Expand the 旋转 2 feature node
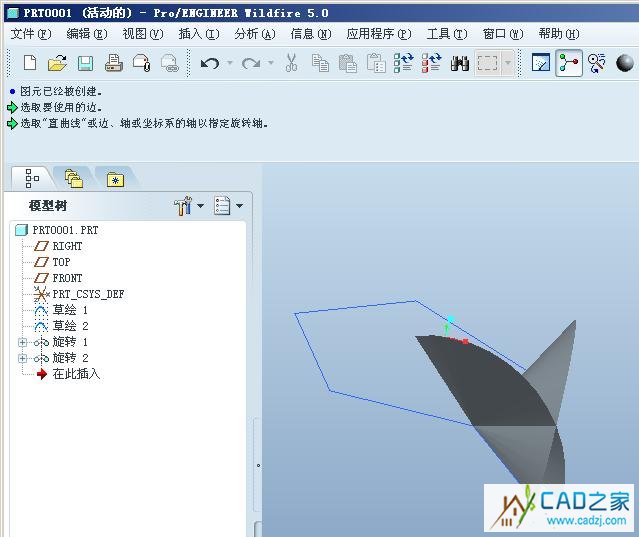The image size is (639, 537). click(x=22, y=358)
